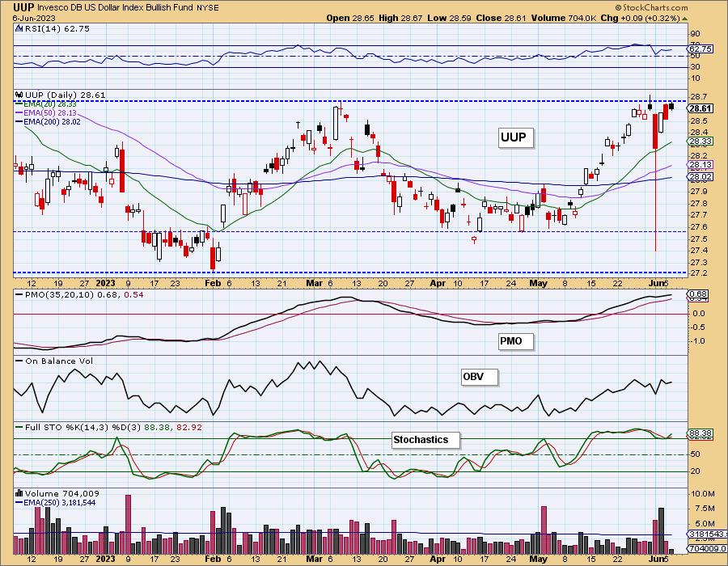Click the tallest volume bar near January 9
The height and width of the screenshot is (566, 728).
click(128, 524)
